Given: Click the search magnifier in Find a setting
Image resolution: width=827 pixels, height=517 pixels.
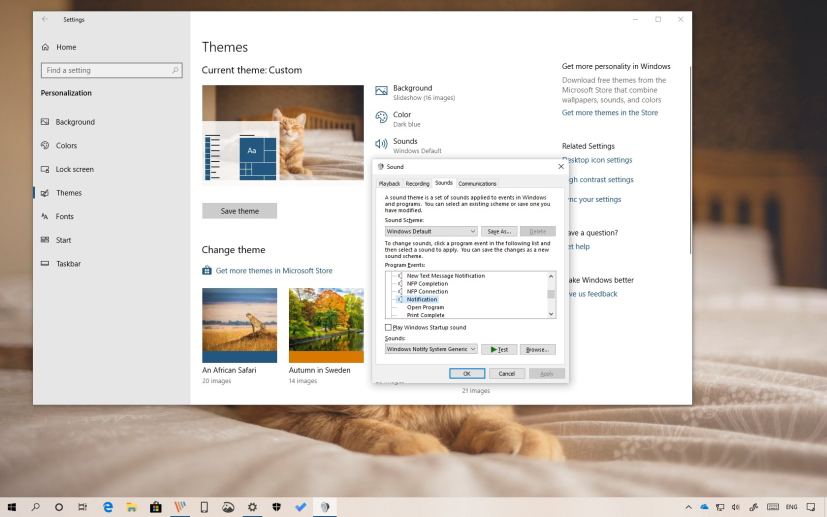Looking at the screenshot, I should [x=176, y=70].
